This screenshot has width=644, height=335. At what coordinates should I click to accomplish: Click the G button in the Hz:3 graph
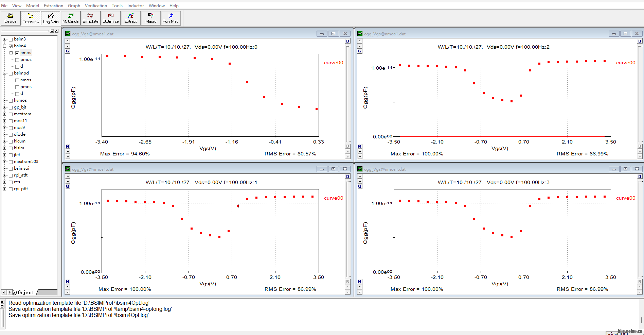(360, 186)
